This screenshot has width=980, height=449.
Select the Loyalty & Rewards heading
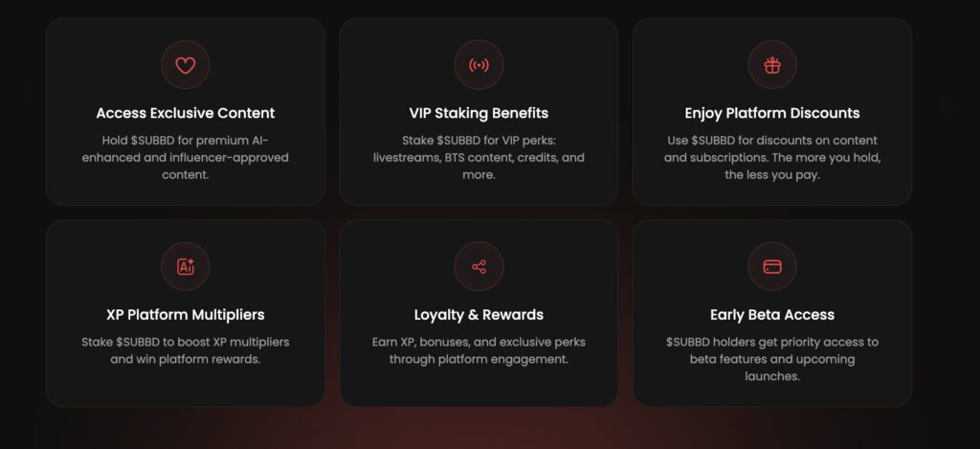(x=479, y=315)
